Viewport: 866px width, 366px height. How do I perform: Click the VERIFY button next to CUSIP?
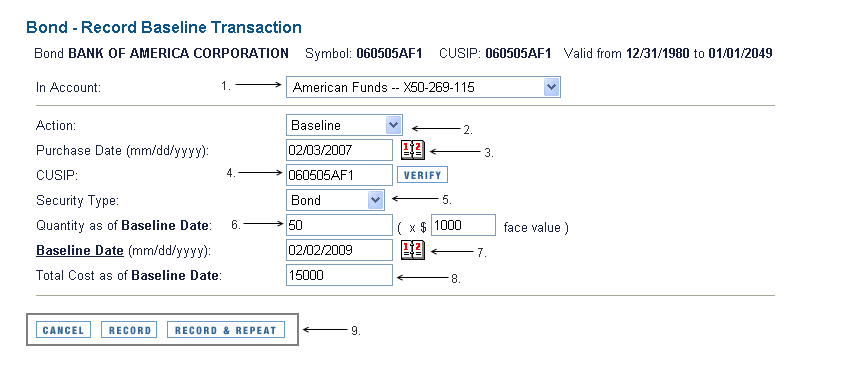coord(423,175)
